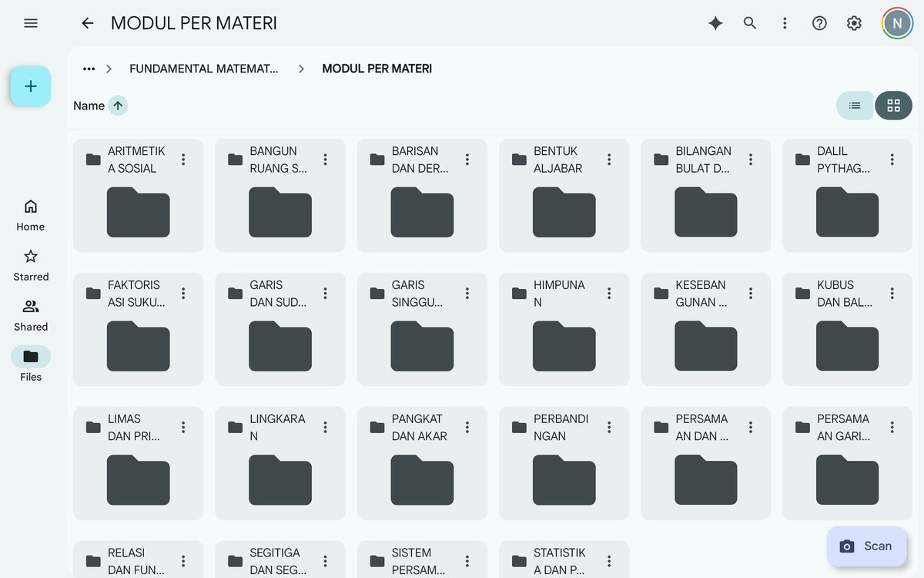The image size is (924, 578).
Task: Open PERSAMAAN DAN ... folder options
Action: [751, 428]
